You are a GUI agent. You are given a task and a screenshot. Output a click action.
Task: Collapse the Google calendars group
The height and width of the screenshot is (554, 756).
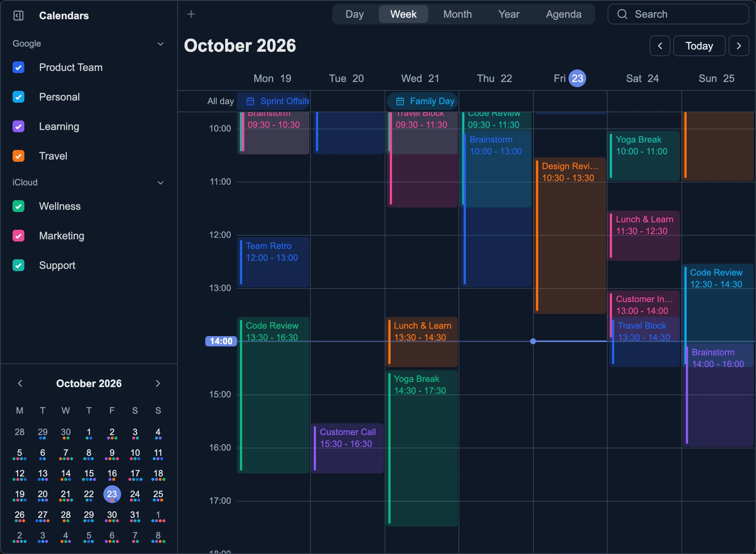tap(161, 44)
